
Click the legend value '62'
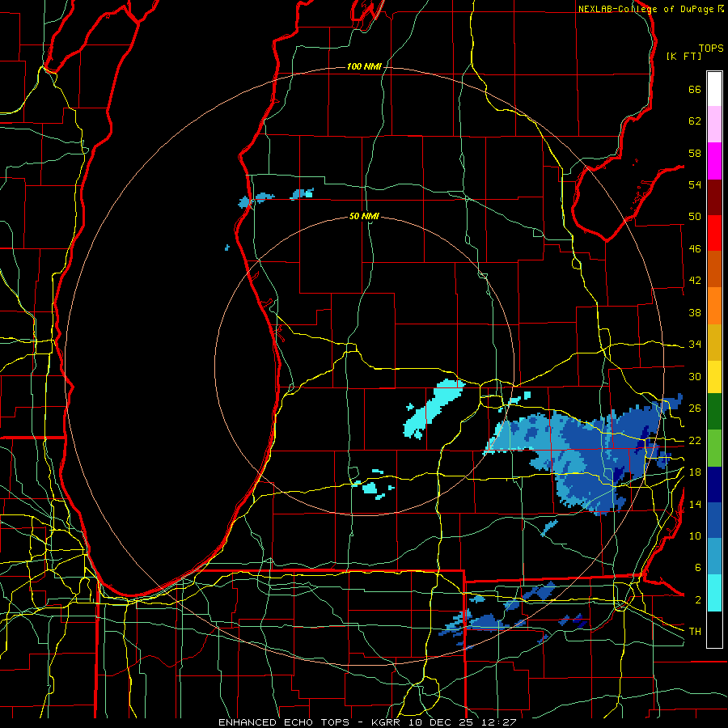pos(695,121)
